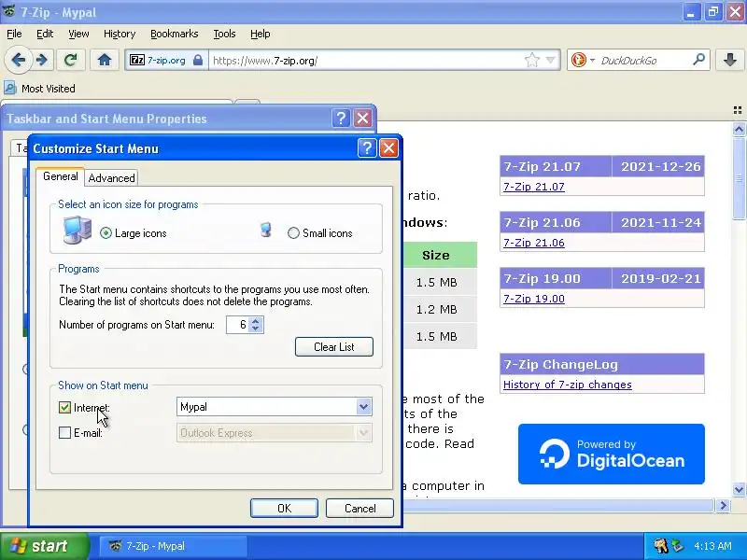Open the History menu
This screenshot has width=747, height=560.
(120, 34)
